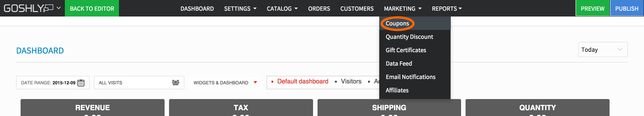Select Coupons from the Marketing menu
Screen dimensions: 644x116
397,23
